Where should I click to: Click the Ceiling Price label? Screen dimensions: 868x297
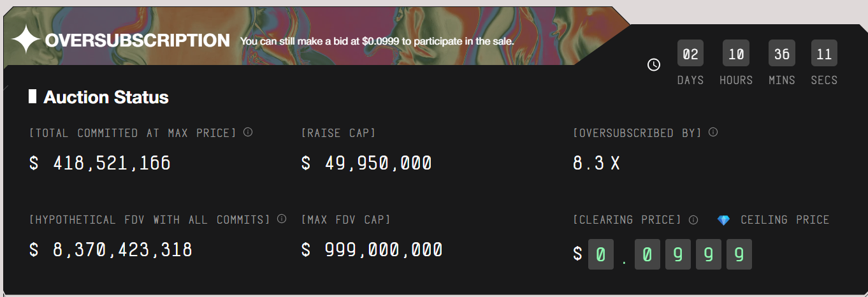[785, 220]
